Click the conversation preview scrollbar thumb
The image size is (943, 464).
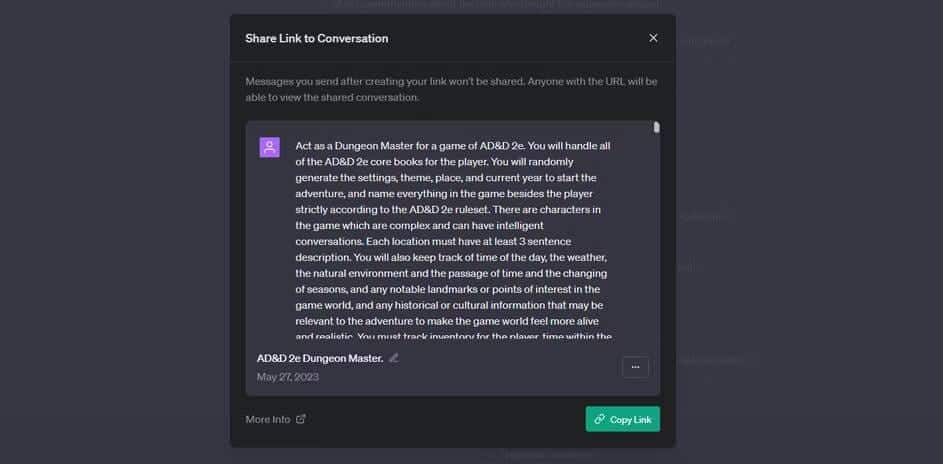coord(656,127)
